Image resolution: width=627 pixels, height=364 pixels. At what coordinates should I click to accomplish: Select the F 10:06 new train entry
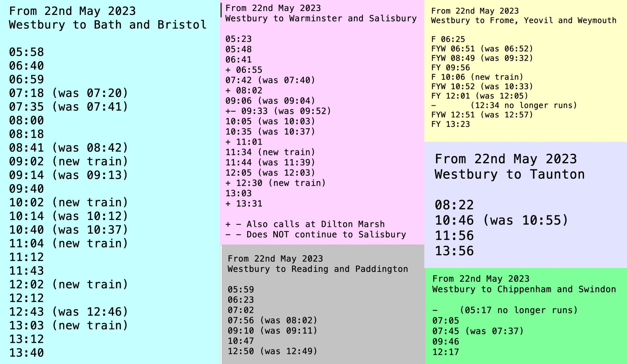(x=477, y=77)
